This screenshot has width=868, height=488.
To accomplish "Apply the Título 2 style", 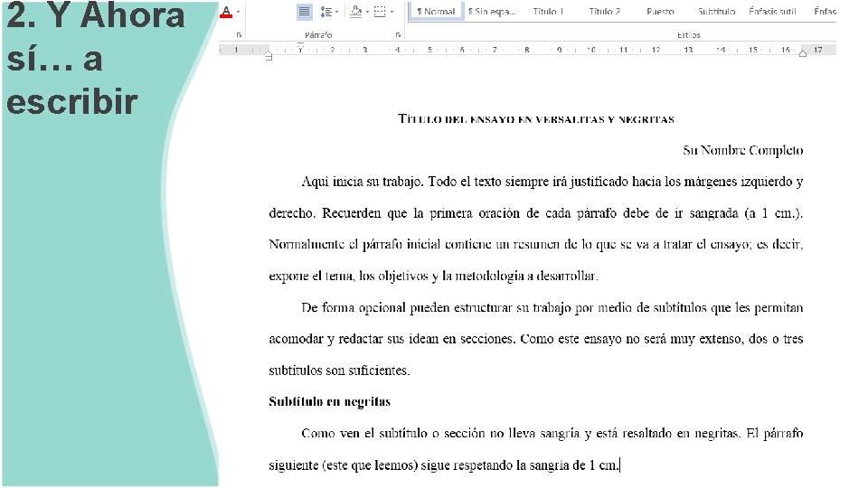I will [x=605, y=11].
